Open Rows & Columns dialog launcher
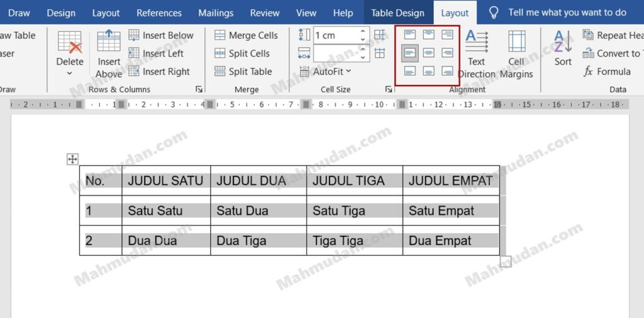 (199, 90)
